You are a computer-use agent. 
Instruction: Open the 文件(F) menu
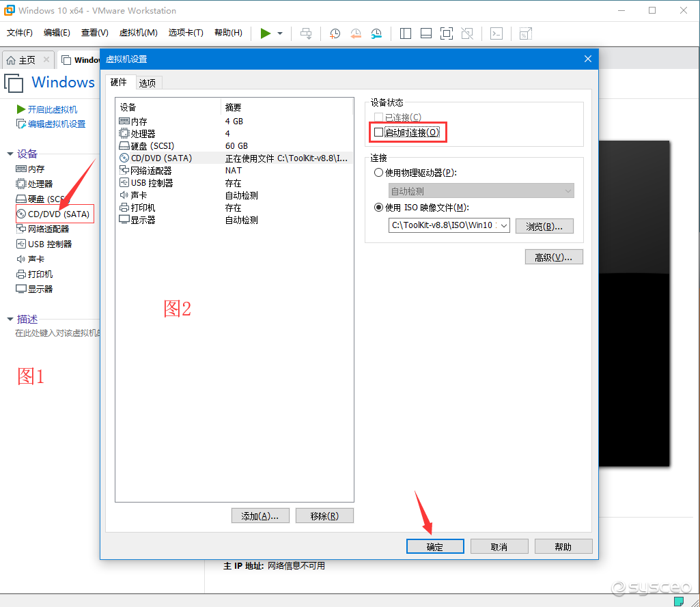pos(20,33)
